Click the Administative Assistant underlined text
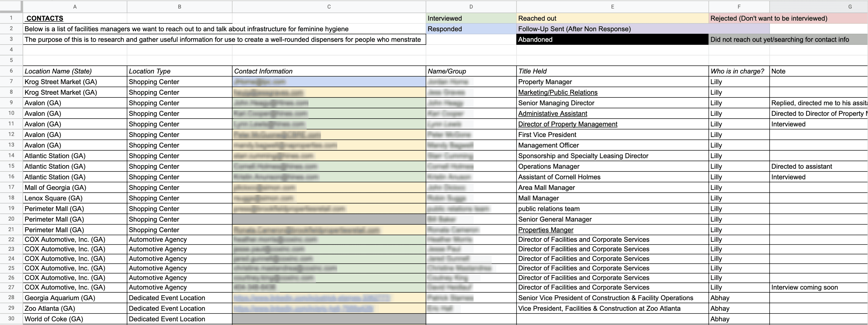Image resolution: width=868 pixels, height=325 pixels. (552, 114)
